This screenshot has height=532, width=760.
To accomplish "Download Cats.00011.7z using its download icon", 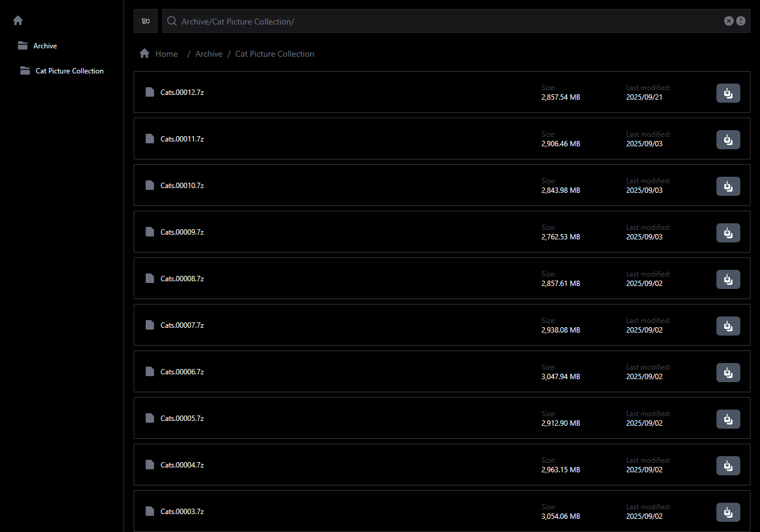I will [x=728, y=140].
